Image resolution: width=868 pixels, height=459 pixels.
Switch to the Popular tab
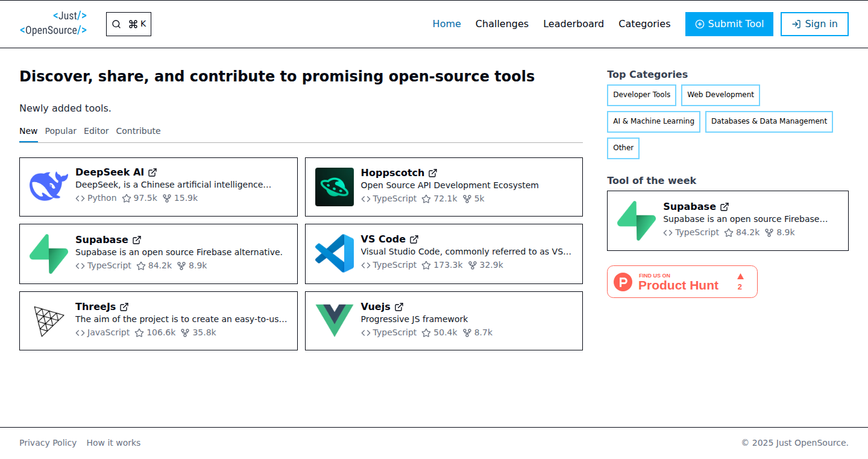[61, 131]
